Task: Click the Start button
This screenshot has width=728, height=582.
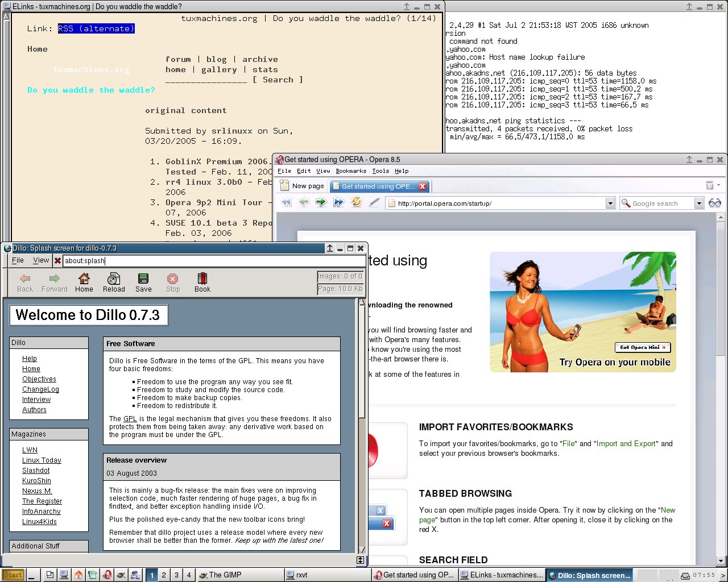Action: (x=13, y=575)
